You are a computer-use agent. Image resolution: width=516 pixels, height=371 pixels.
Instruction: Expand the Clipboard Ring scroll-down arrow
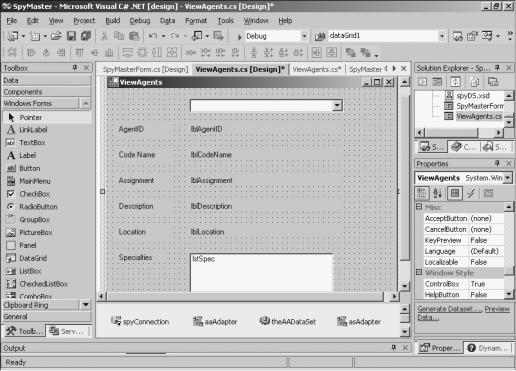tap(85, 304)
